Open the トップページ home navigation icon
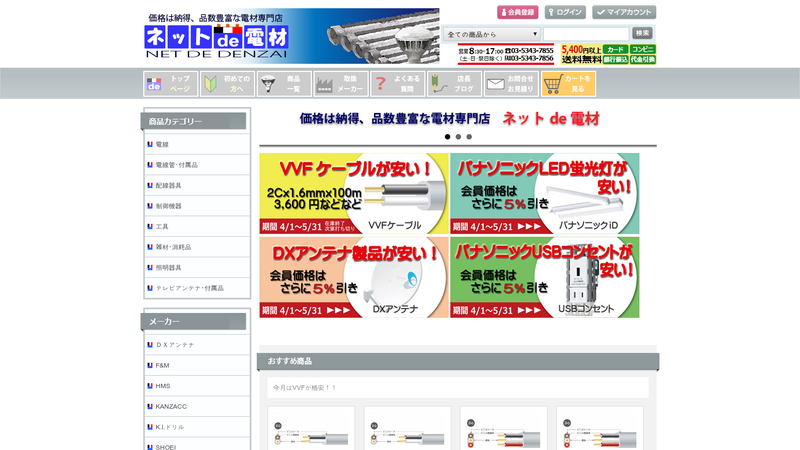The height and width of the screenshot is (450, 800). click(x=170, y=84)
